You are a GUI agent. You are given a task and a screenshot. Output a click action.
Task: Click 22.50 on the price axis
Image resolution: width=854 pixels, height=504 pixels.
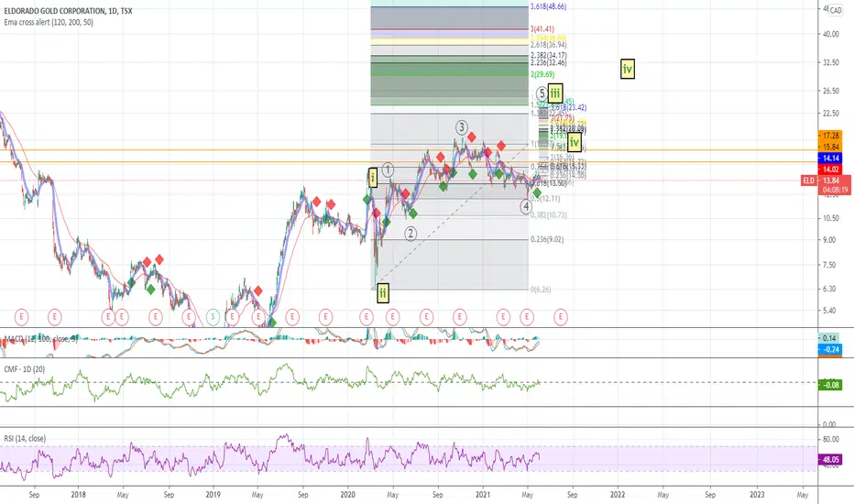830,113
